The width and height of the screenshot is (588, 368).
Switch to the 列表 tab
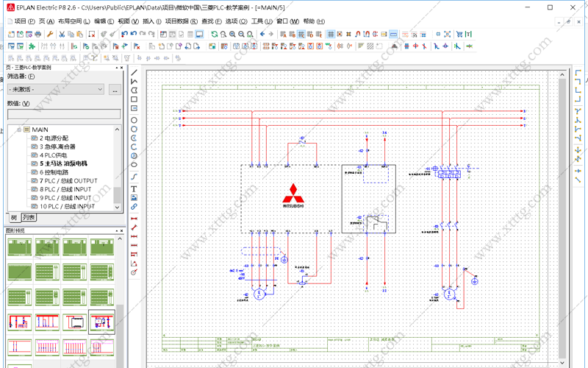29,217
